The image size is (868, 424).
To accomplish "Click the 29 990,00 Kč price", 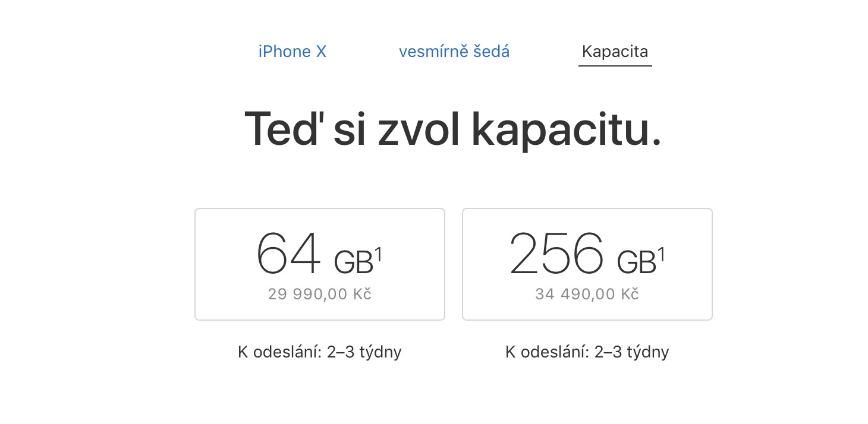I will point(319,294).
